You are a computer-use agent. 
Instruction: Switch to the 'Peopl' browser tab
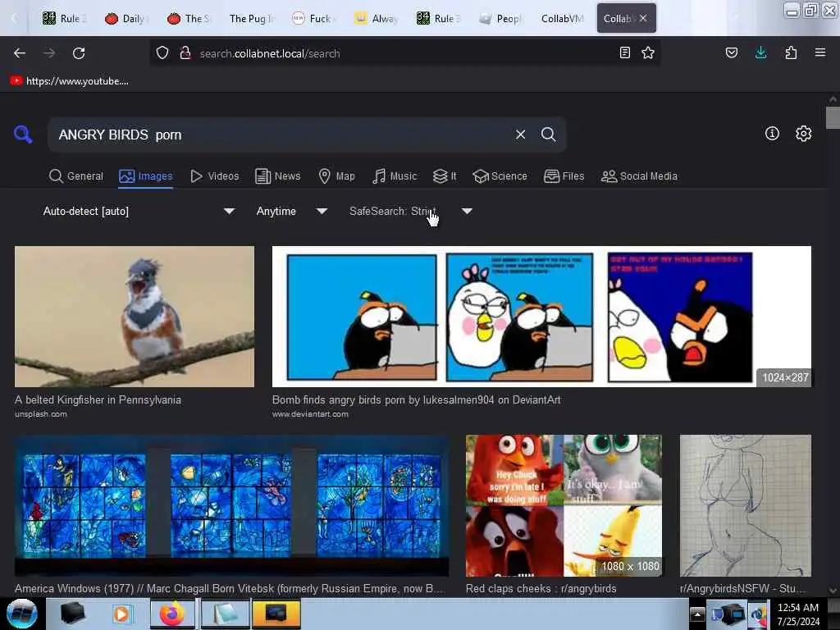point(500,18)
